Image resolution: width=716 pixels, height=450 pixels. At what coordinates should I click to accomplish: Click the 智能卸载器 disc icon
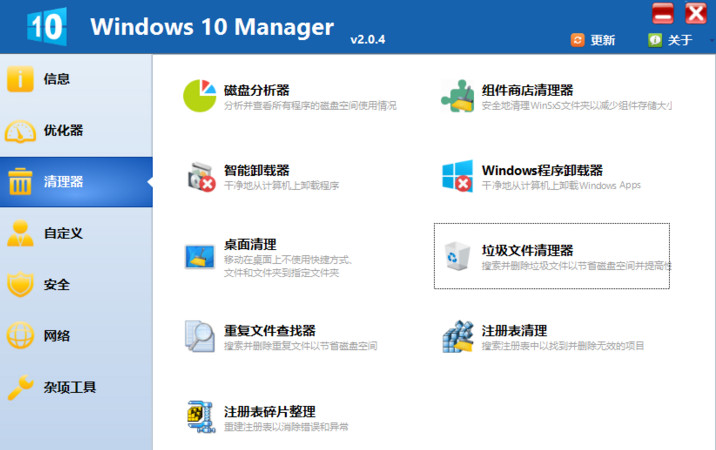pyautogui.click(x=201, y=176)
